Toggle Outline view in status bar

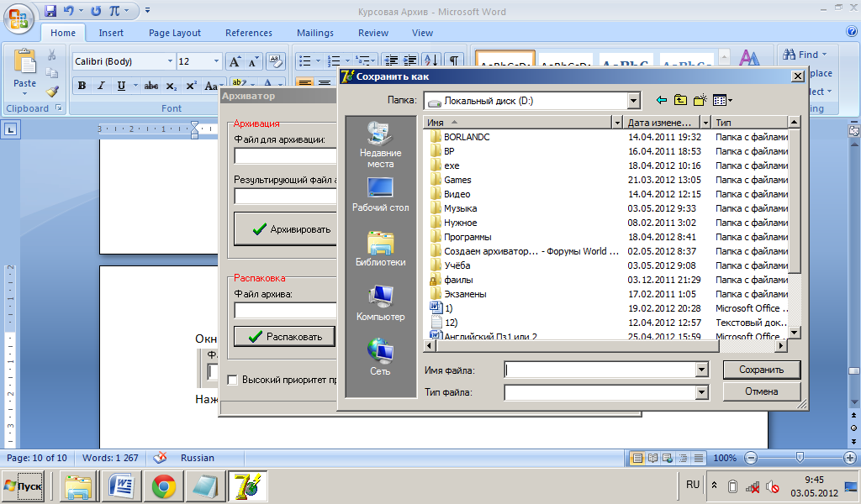683,458
